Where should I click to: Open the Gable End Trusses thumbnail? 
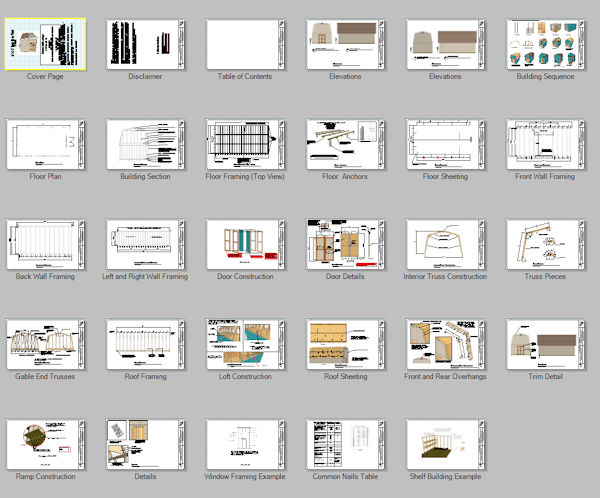pos(45,345)
